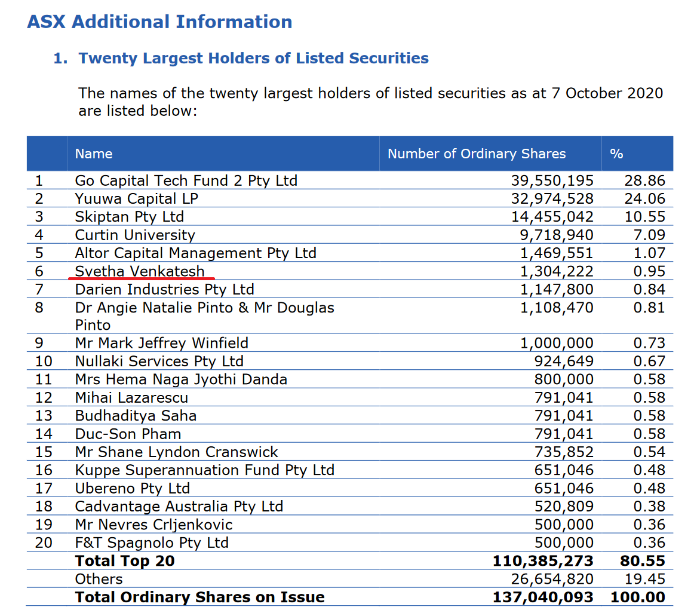Select 'Mr Shane Lyndon Cranswick' name
Image resolution: width=694 pixels, height=616 pixels.
click(177, 452)
